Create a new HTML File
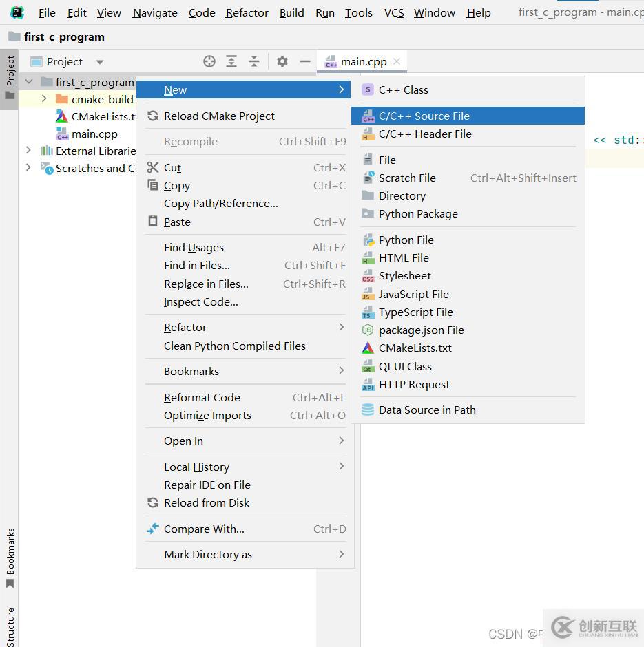Viewport: 644px width, 647px height. 468,258
